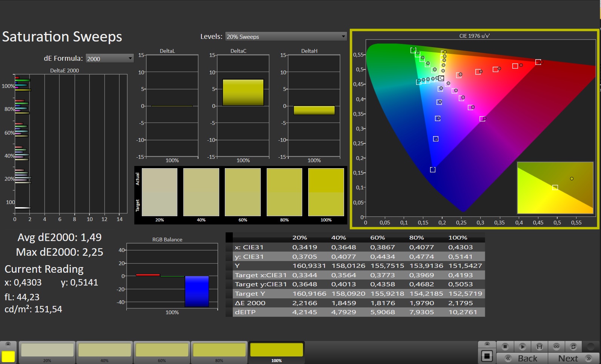
Task: Open the dE Formula dropdown
Action: [109, 58]
